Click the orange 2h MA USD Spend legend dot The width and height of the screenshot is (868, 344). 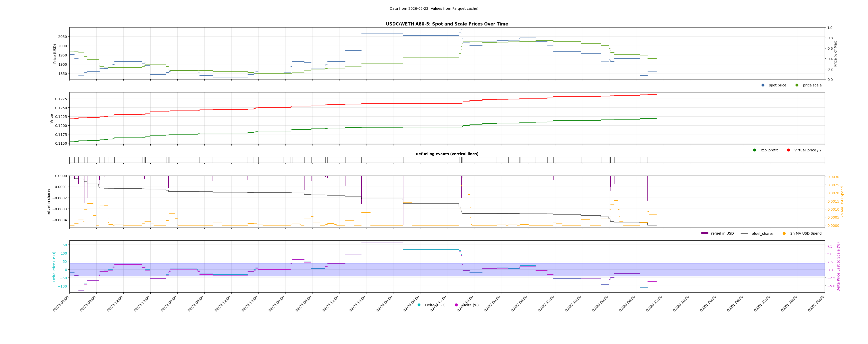784,234
